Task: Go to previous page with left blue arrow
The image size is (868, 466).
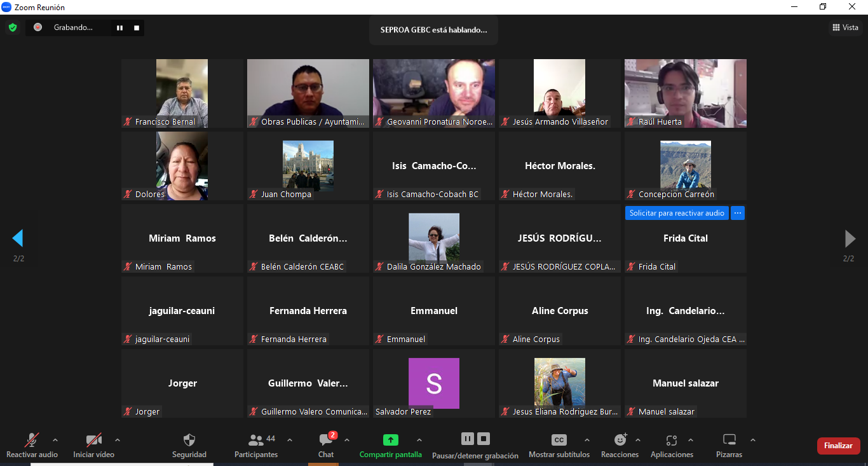Action: click(x=18, y=238)
